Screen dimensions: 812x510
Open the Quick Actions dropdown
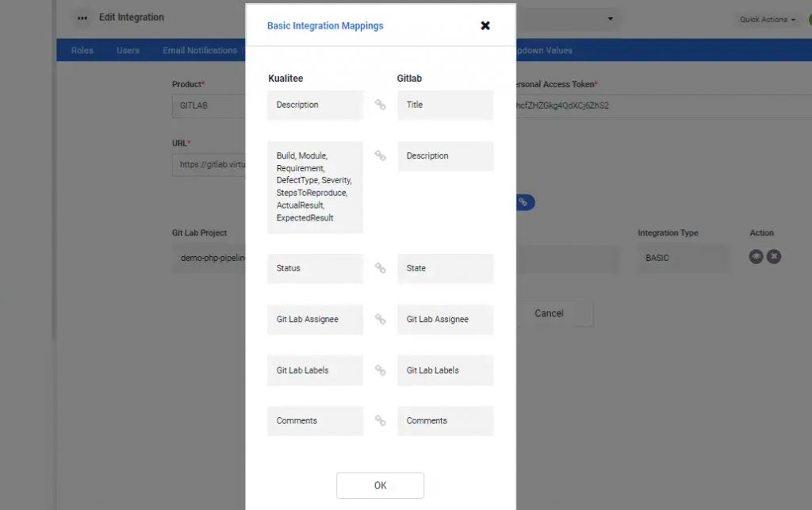click(x=767, y=19)
